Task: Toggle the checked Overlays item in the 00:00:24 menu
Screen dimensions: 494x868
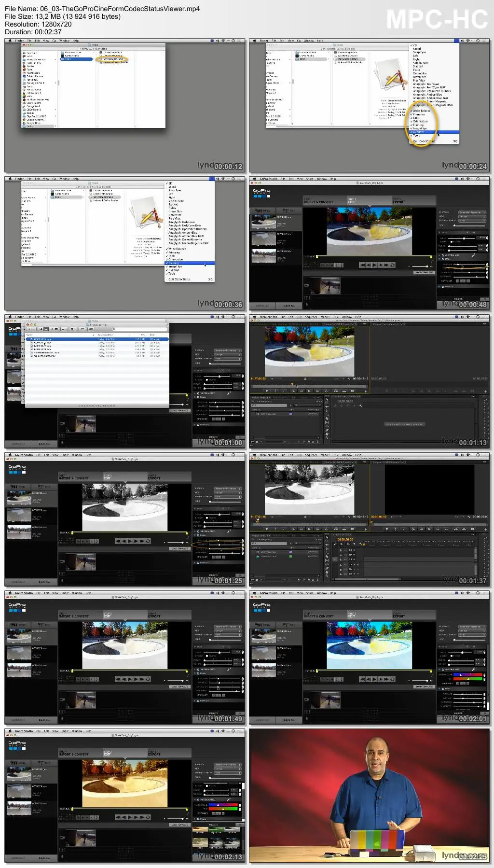Action: [x=434, y=132]
